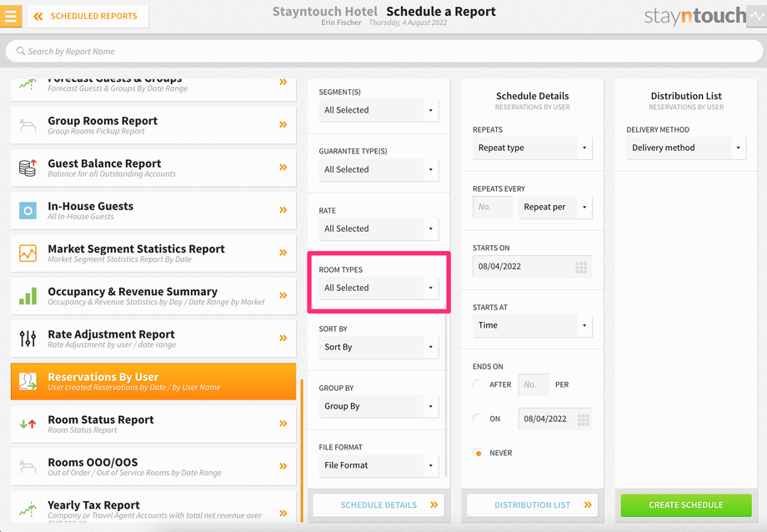
Task: Click the chevron arrow on In-House Guests
Action: [x=283, y=210]
